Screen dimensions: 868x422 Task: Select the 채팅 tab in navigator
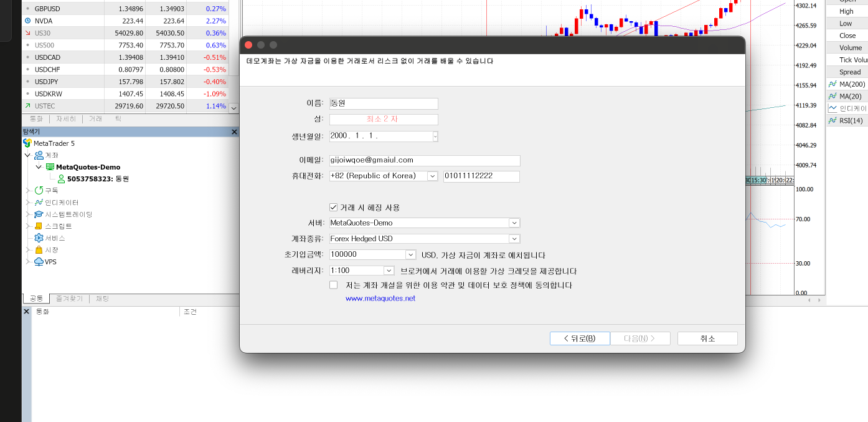(102, 299)
